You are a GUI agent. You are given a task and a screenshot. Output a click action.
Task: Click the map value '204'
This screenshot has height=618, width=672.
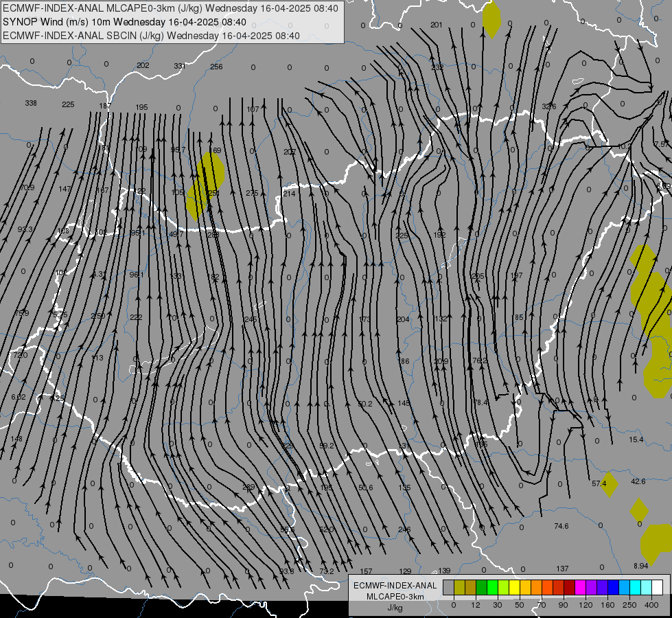pos(403,319)
